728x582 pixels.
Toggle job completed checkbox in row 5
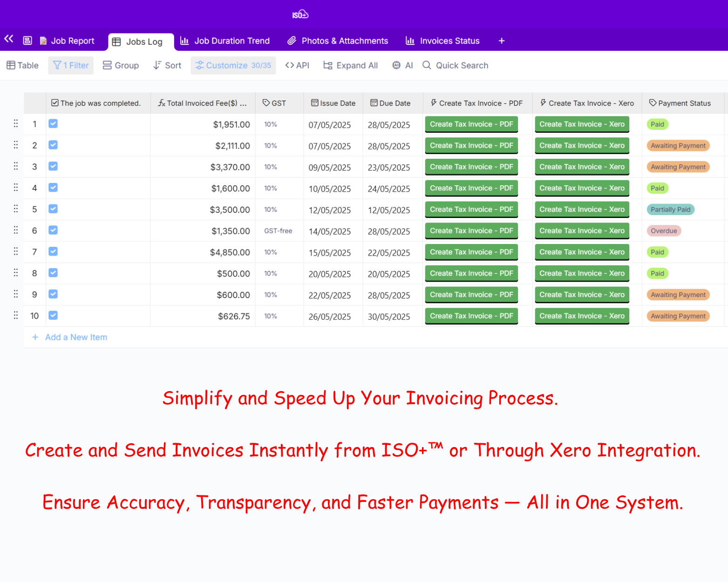[x=53, y=209]
